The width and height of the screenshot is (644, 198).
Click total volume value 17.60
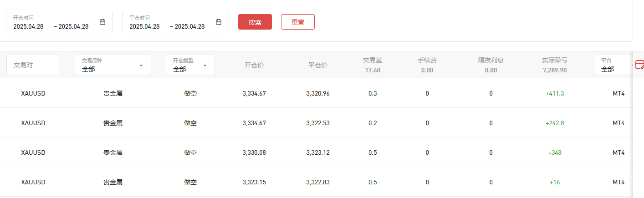click(373, 71)
